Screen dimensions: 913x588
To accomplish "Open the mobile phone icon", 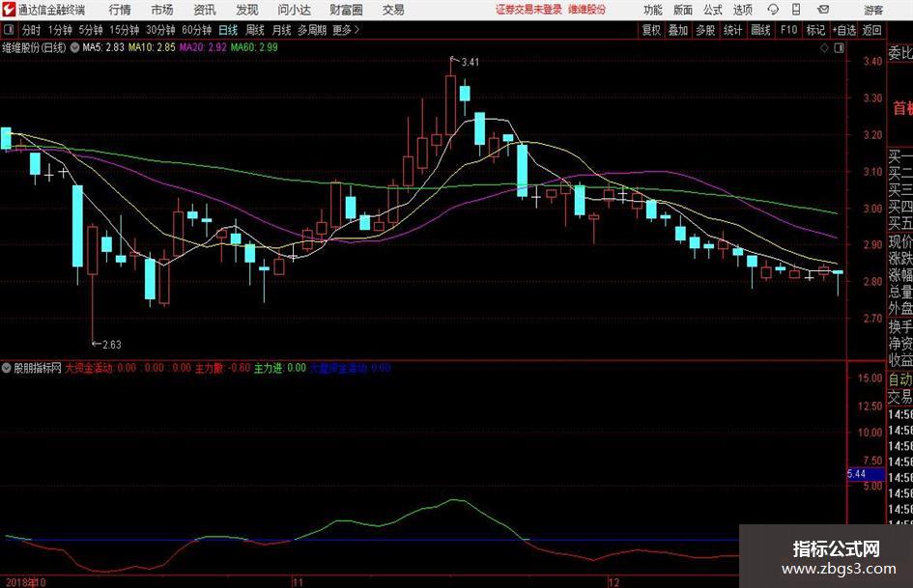I will pyautogui.click(x=796, y=10).
